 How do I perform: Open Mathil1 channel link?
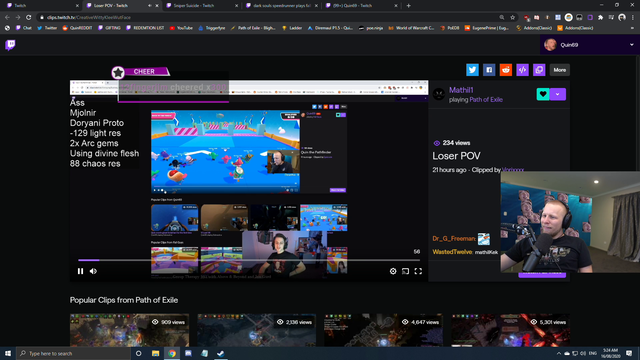click(x=461, y=90)
